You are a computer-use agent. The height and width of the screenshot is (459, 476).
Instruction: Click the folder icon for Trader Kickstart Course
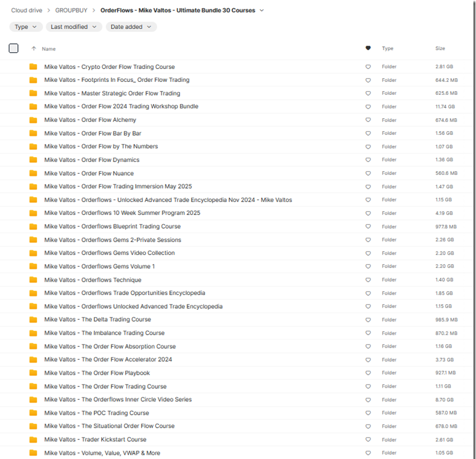coord(33,440)
